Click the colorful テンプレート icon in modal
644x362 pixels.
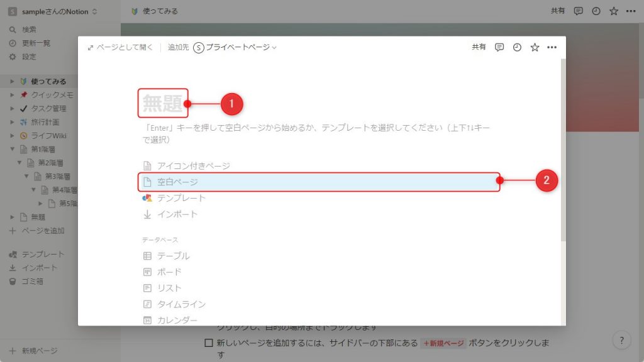tap(147, 198)
